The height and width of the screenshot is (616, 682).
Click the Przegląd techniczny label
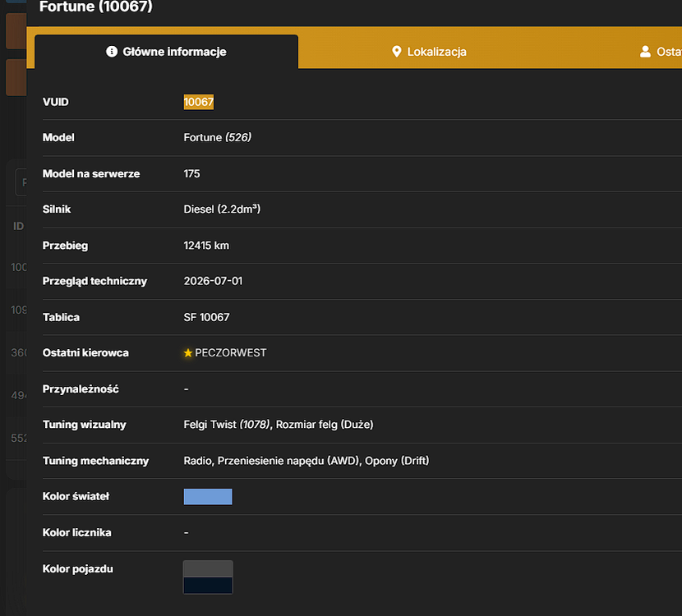point(94,282)
